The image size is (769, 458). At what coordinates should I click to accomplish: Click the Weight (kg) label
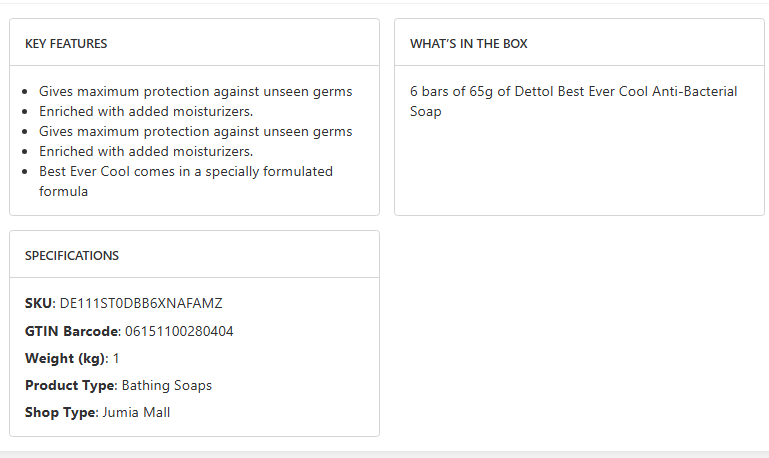pos(64,358)
